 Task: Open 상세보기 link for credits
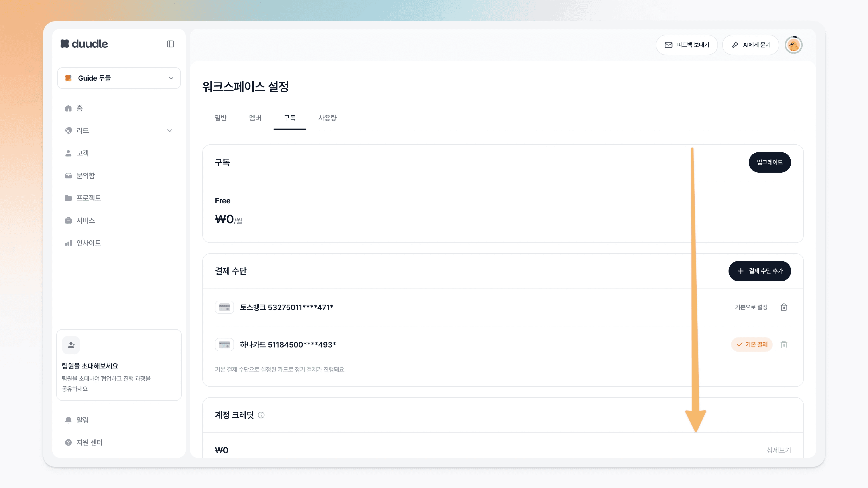[779, 450]
